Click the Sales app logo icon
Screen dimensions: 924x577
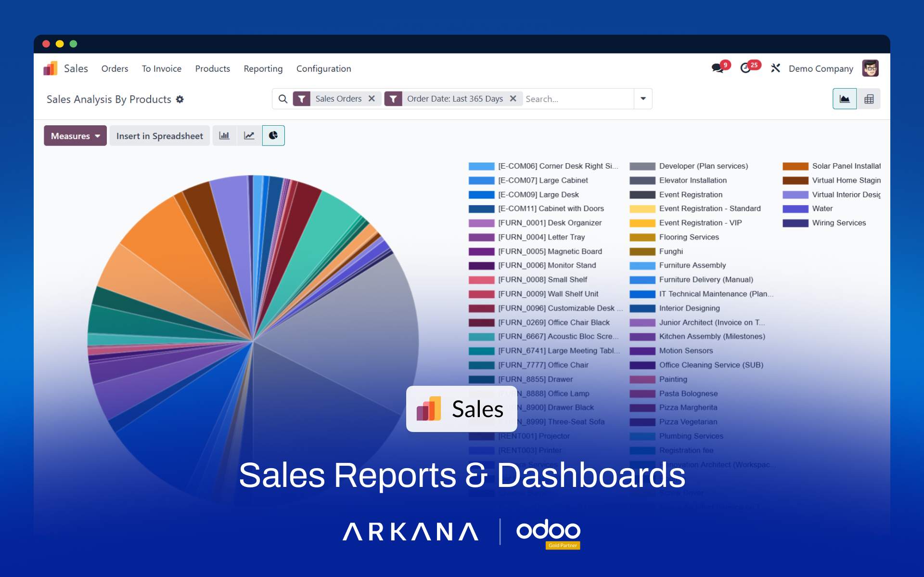51,68
